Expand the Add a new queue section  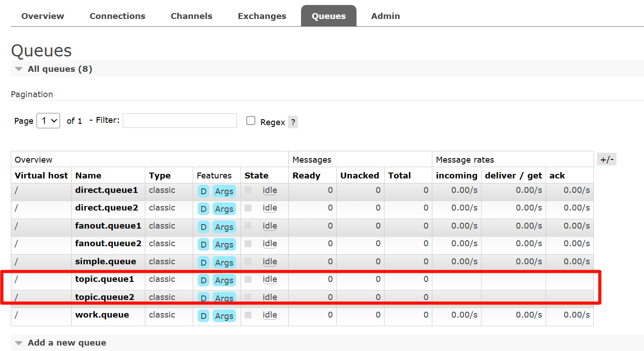(67, 342)
